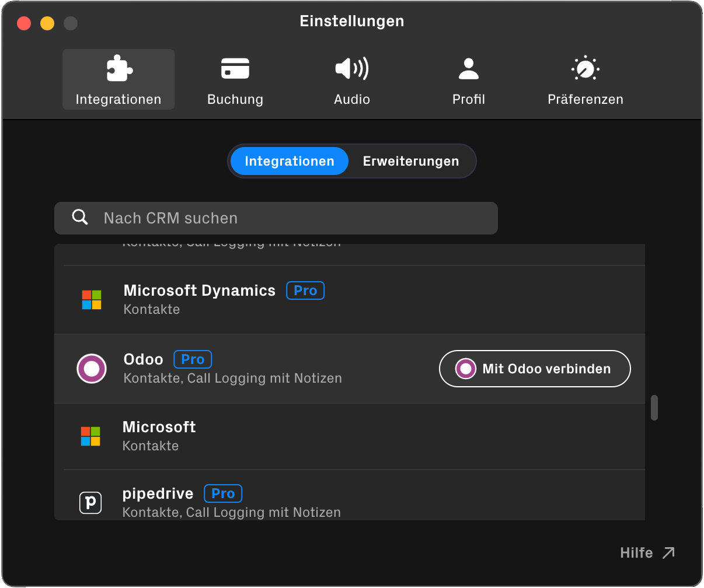
Task: Select the Odoo integration title
Action: [x=144, y=359]
